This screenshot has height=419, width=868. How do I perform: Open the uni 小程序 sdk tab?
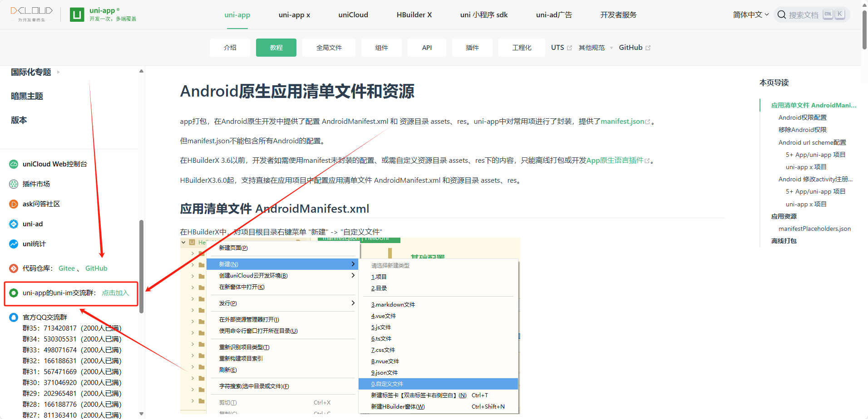click(x=484, y=15)
